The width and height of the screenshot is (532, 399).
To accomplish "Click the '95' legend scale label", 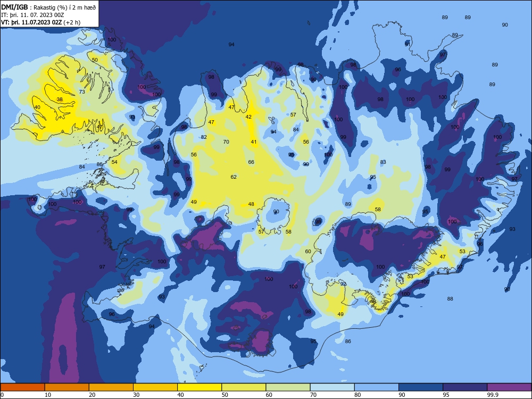I will click(446, 395).
